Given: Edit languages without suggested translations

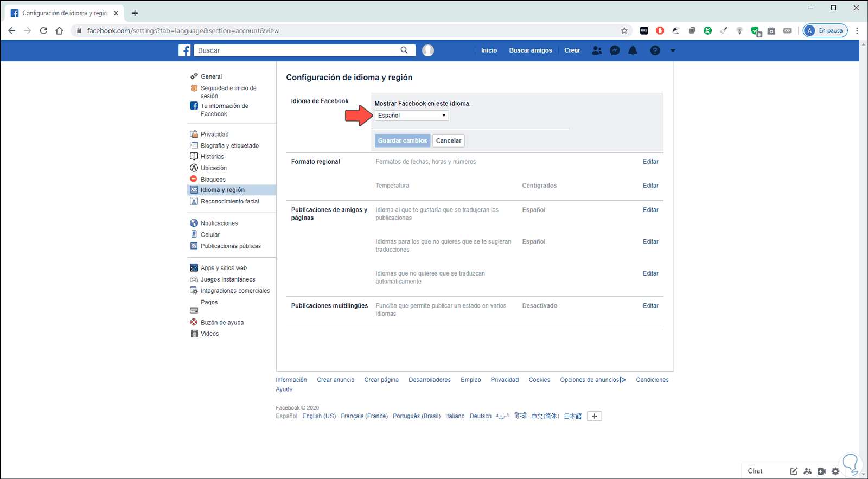Looking at the screenshot, I should click(650, 242).
